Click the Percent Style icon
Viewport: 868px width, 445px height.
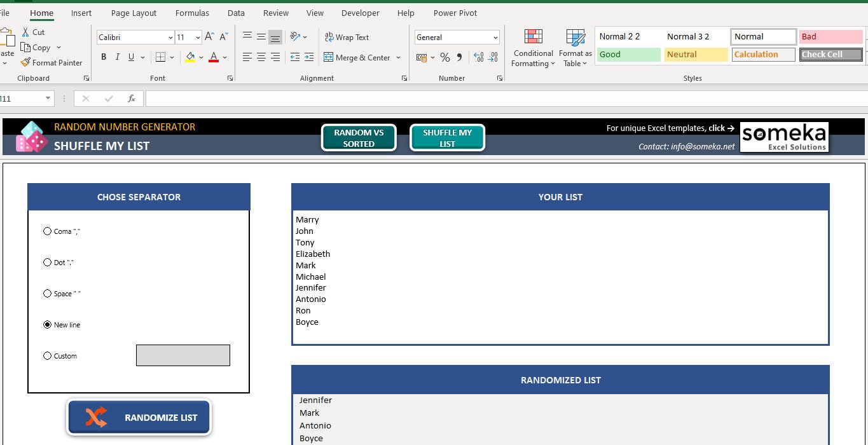[445, 58]
